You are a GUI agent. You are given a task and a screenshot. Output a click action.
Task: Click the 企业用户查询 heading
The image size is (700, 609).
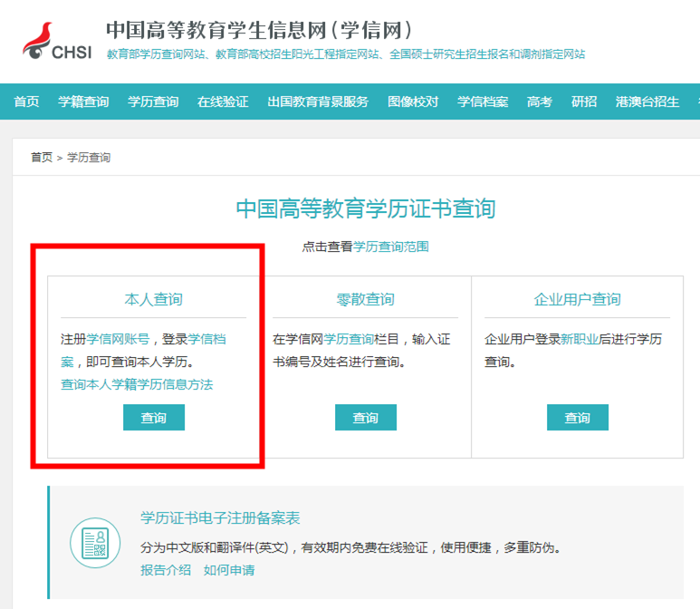coord(577,299)
